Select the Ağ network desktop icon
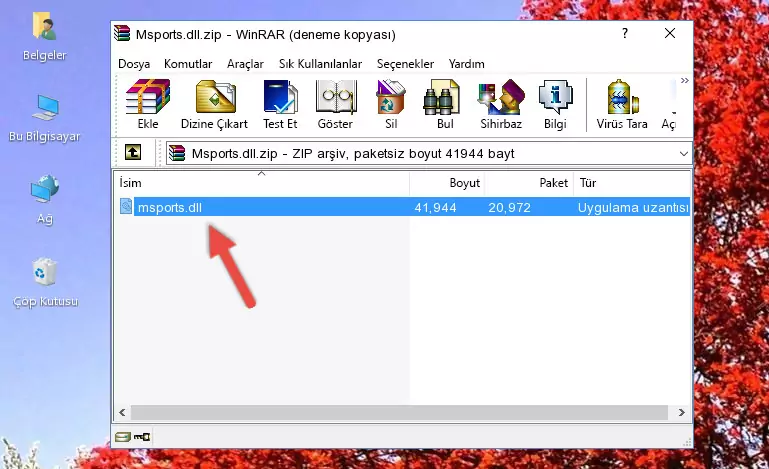The width and height of the screenshot is (769, 469). (x=45, y=199)
